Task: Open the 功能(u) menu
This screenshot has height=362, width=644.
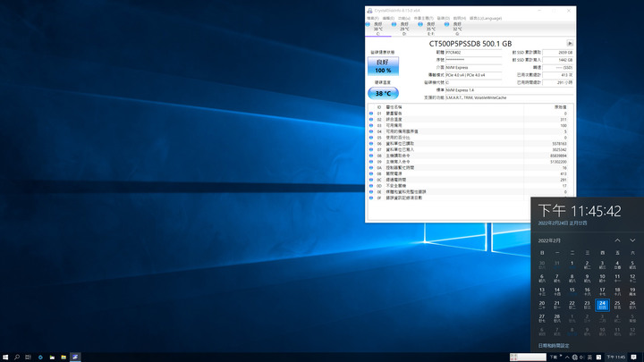Action: tap(403, 19)
